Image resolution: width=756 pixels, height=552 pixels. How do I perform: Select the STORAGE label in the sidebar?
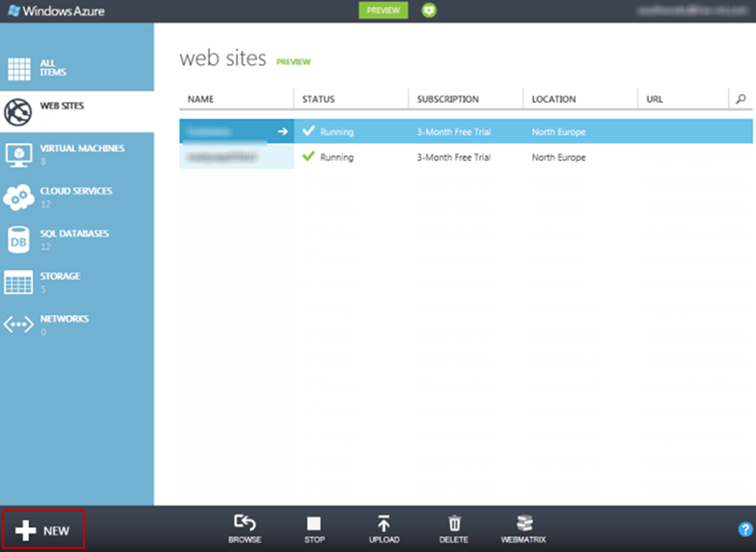click(60, 276)
